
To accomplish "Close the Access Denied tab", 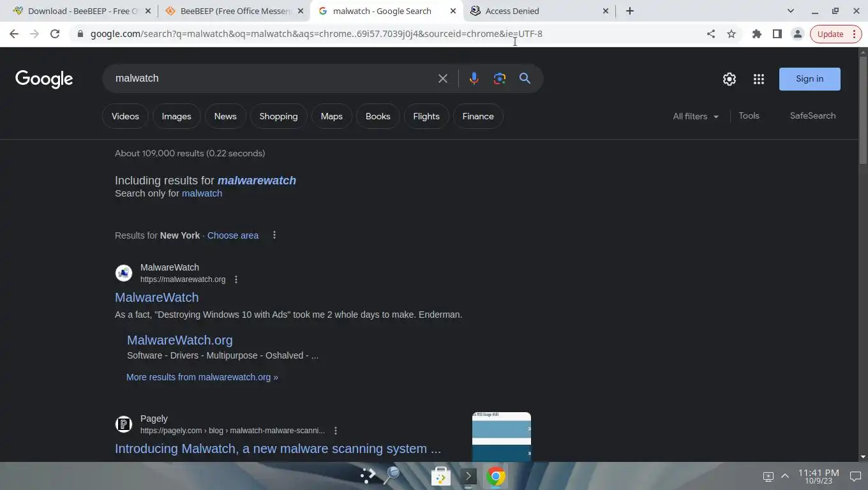I will click(x=606, y=11).
